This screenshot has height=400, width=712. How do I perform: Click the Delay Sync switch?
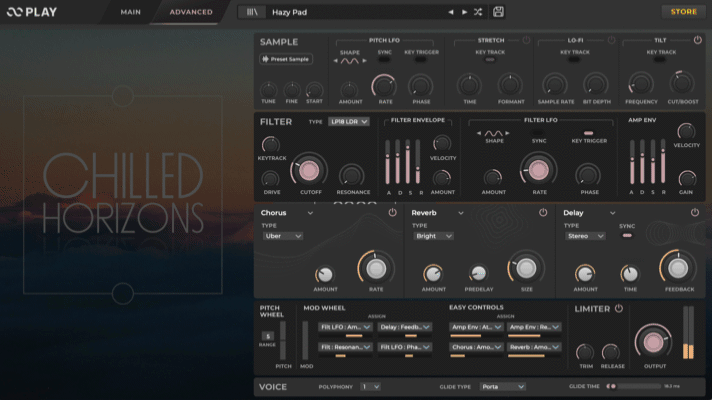[x=627, y=235]
